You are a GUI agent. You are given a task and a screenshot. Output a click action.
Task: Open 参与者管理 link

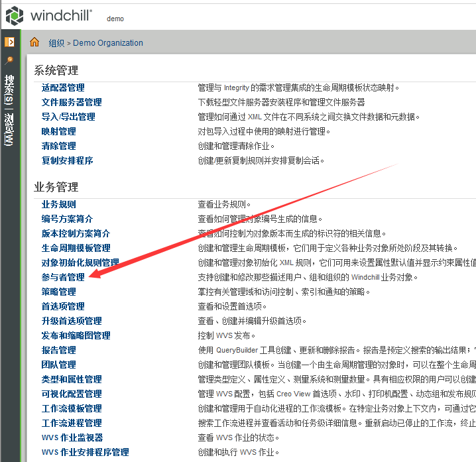[63, 277]
